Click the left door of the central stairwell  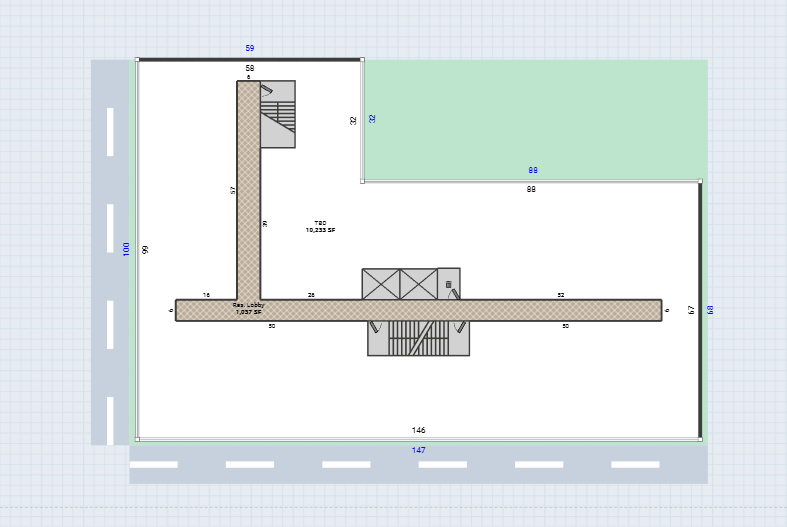pos(375,327)
